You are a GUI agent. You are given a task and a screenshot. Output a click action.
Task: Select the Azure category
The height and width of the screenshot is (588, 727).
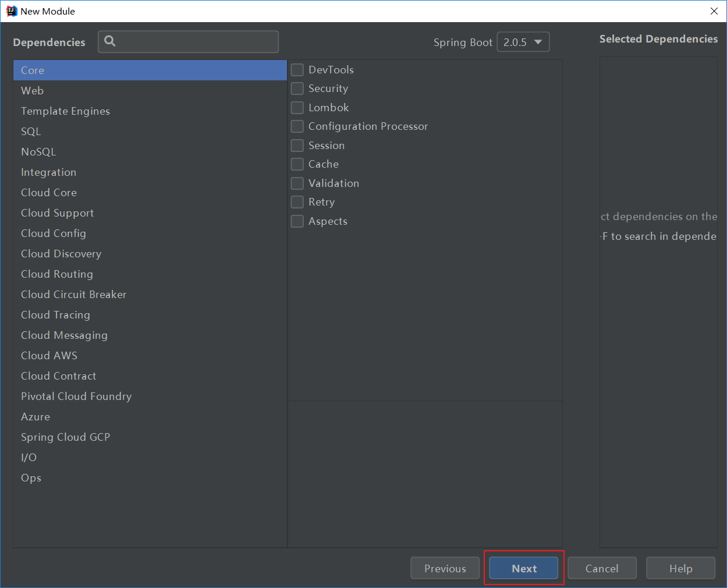pyautogui.click(x=150, y=417)
